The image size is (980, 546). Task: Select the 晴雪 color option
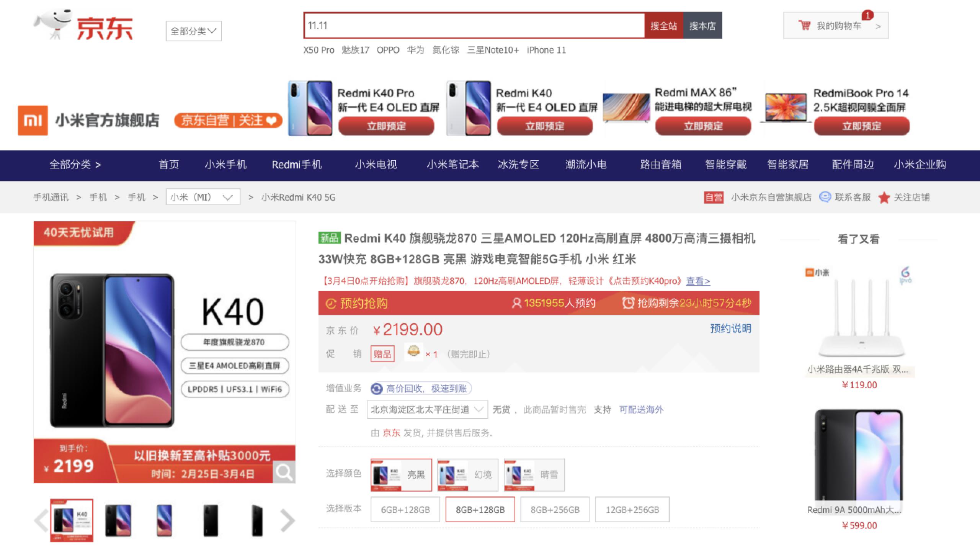[x=534, y=475]
